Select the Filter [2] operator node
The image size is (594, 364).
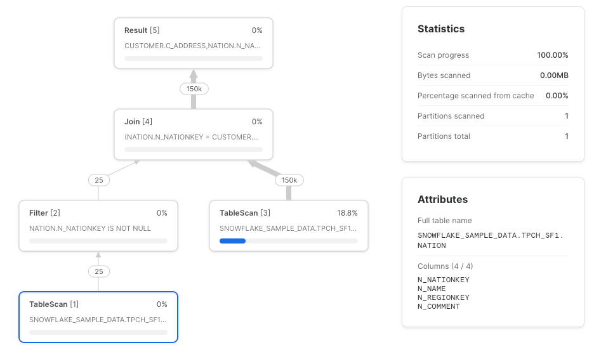[98, 226]
